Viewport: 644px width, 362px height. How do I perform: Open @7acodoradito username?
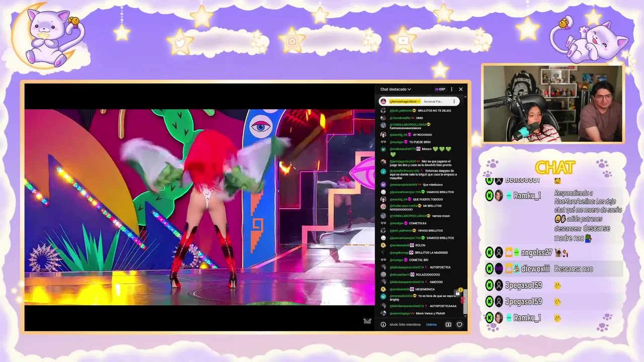[400, 118]
